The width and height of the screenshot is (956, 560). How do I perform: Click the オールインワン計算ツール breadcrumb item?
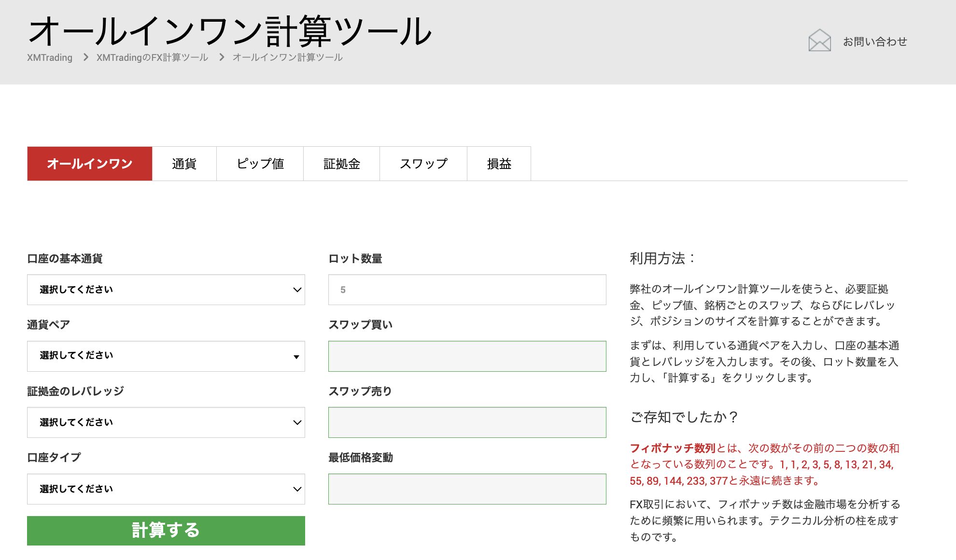click(287, 57)
